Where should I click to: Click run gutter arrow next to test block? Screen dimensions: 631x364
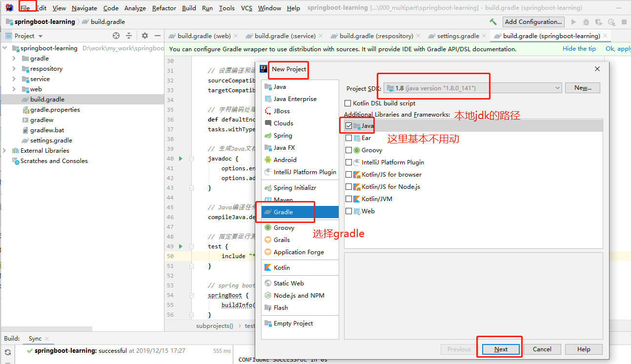coord(181,246)
